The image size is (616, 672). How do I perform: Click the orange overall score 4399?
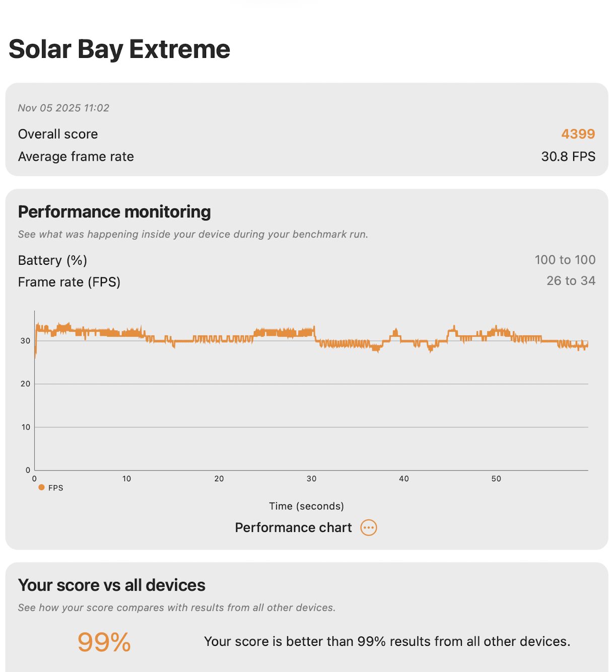[x=578, y=134]
